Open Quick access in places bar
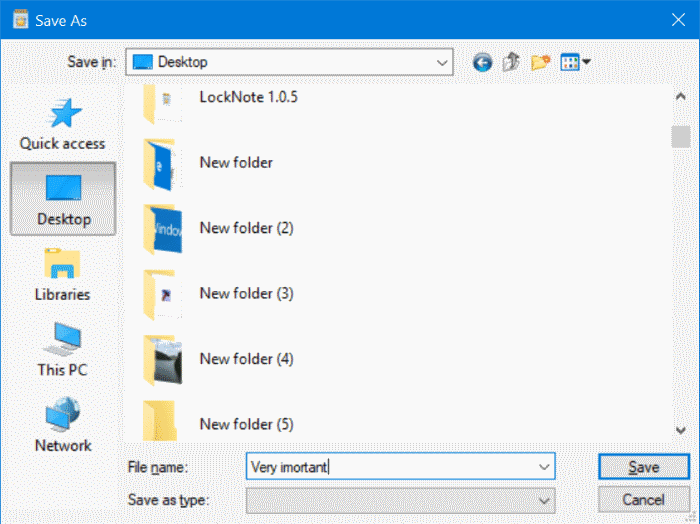The height and width of the screenshot is (524, 700). point(62,125)
